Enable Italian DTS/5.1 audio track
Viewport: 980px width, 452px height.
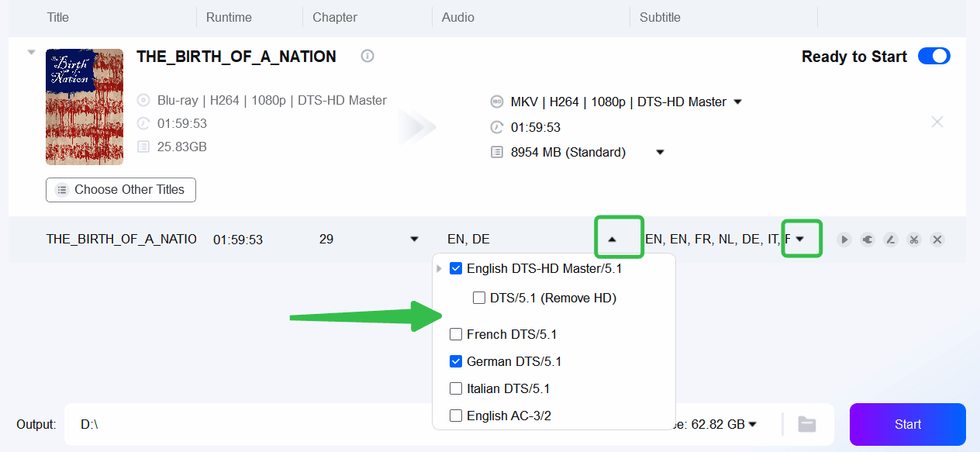tap(456, 388)
